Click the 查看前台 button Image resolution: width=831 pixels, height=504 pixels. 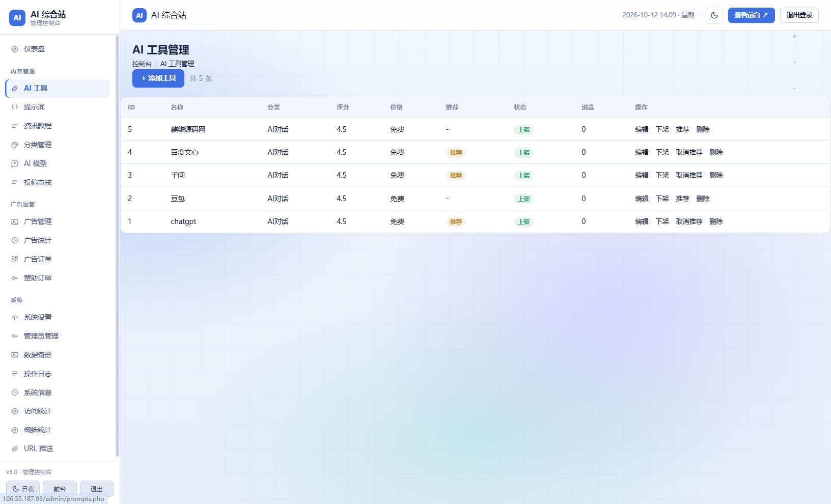[751, 15]
